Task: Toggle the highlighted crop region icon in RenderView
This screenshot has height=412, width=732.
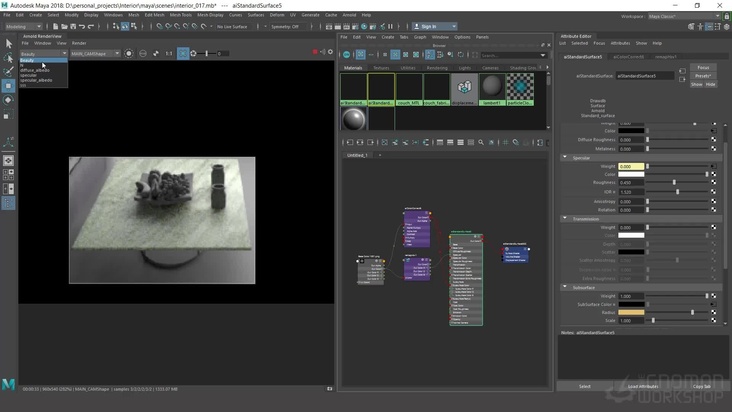Action: [x=183, y=54]
